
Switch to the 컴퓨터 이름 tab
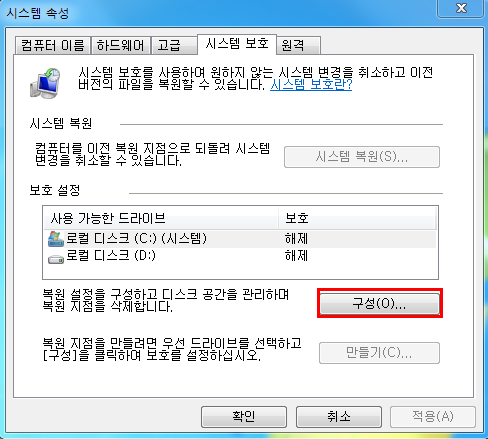53,45
